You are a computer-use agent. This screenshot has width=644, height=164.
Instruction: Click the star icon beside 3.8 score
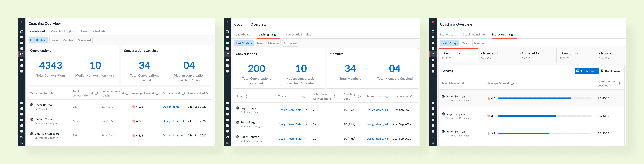tap(489, 116)
